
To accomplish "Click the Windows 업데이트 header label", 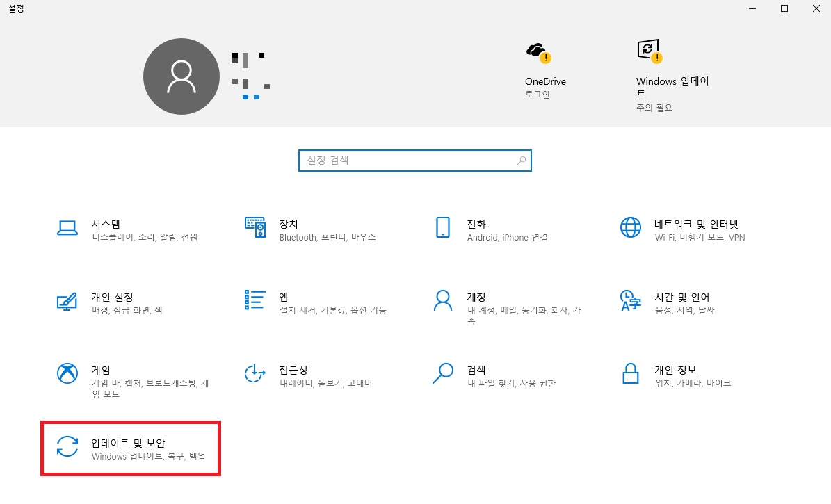I will tap(672, 88).
